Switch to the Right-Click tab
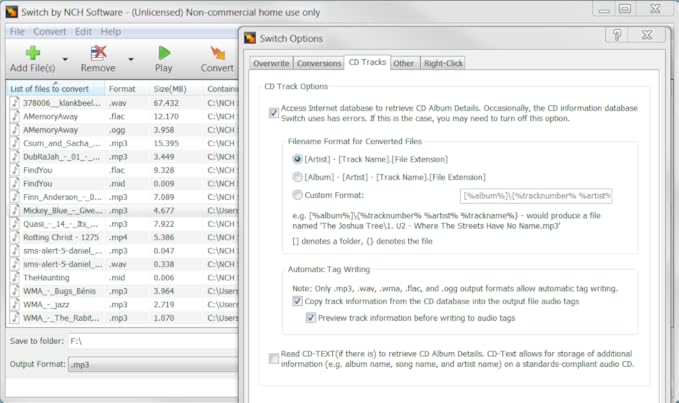 [443, 63]
